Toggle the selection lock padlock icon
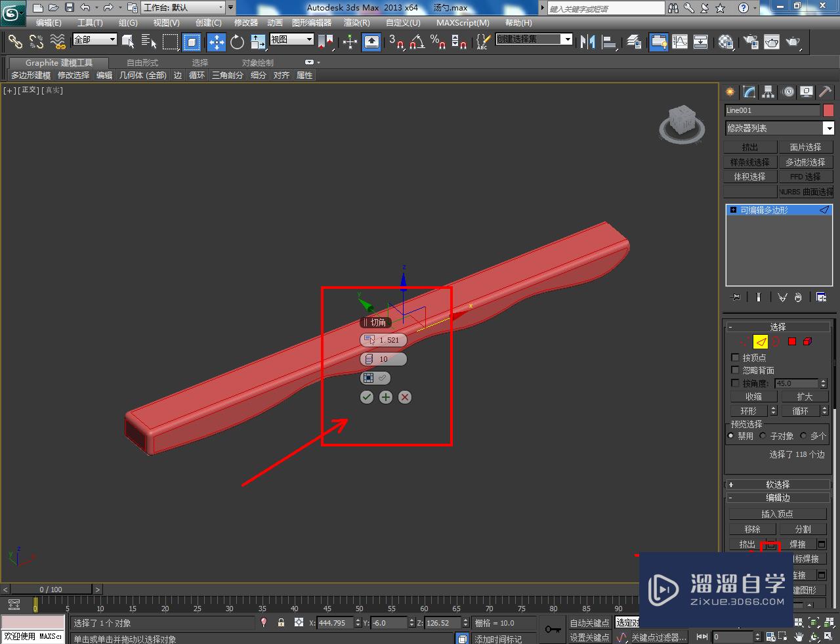Image resolution: width=840 pixels, height=644 pixels. pyautogui.click(x=281, y=622)
